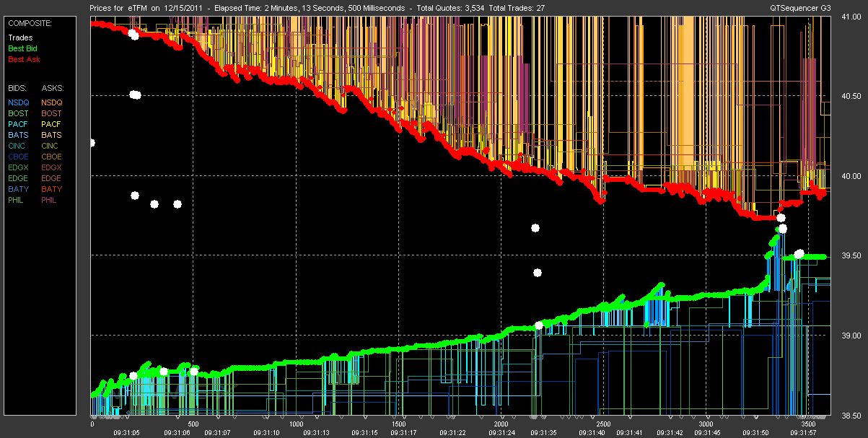Click EDGE under the BIDS column

click(x=19, y=178)
